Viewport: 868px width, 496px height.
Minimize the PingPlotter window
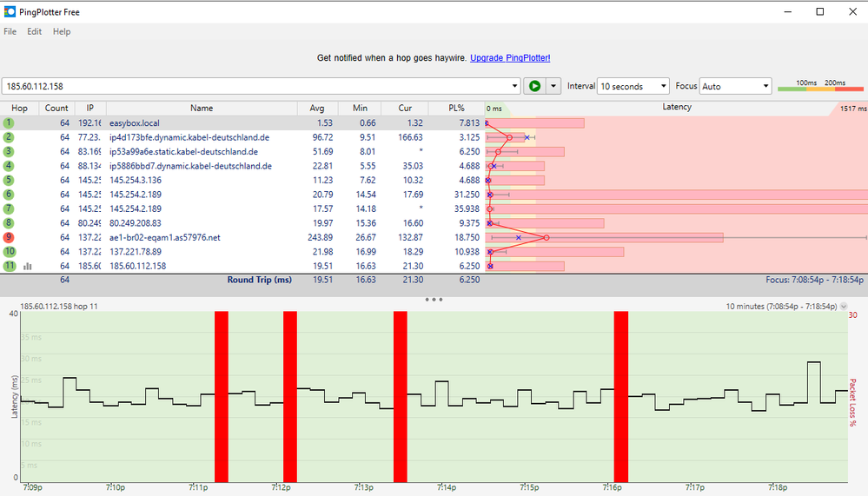(788, 11)
